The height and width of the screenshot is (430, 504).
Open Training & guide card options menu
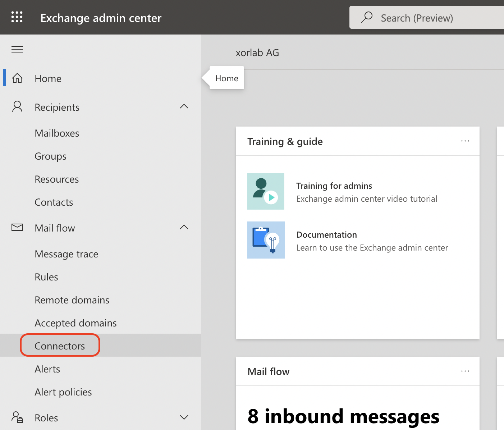click(465, 141)
